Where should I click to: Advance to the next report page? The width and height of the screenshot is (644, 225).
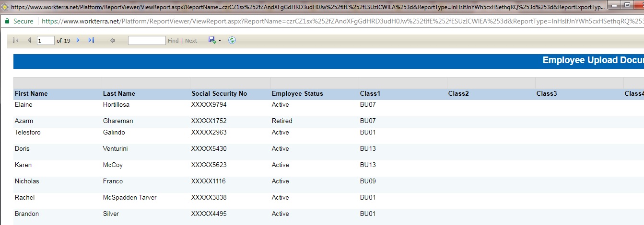(78, 41)
